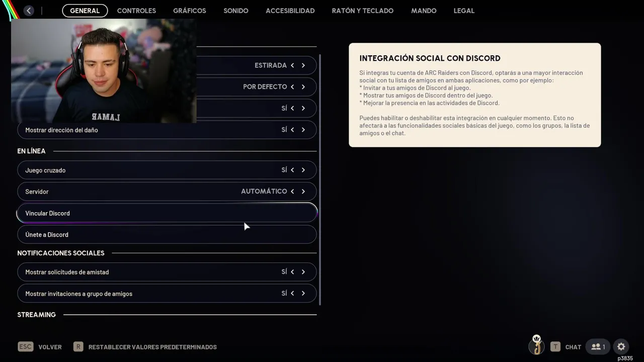Click the Integración Social con Discord heading
This screenshot has width=644, height=362.
[430, 58]
